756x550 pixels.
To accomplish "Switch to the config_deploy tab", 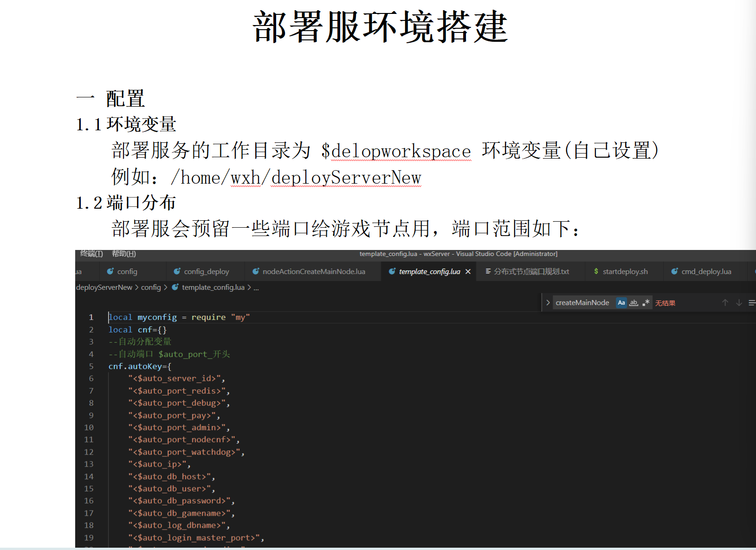I will click(x=207, y=271).
